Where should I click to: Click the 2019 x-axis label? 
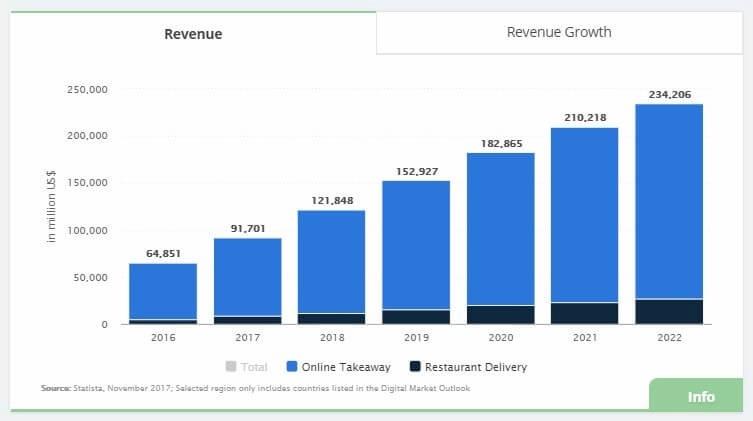point(416,337)
